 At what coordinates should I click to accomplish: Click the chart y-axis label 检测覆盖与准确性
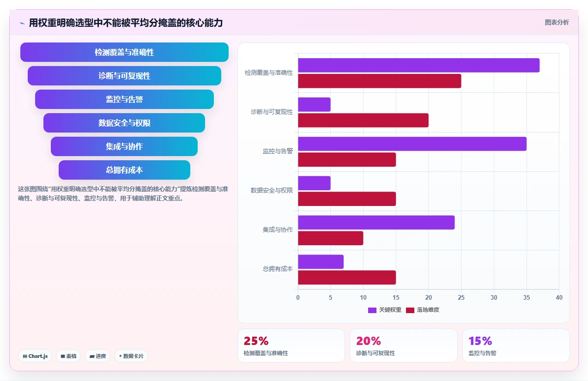point(269,73)
